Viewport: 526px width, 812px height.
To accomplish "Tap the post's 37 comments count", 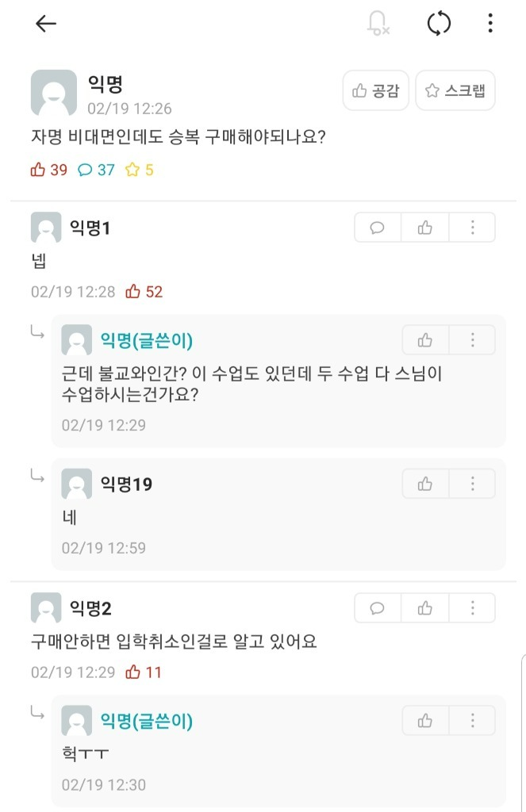I will click(96, 170).
